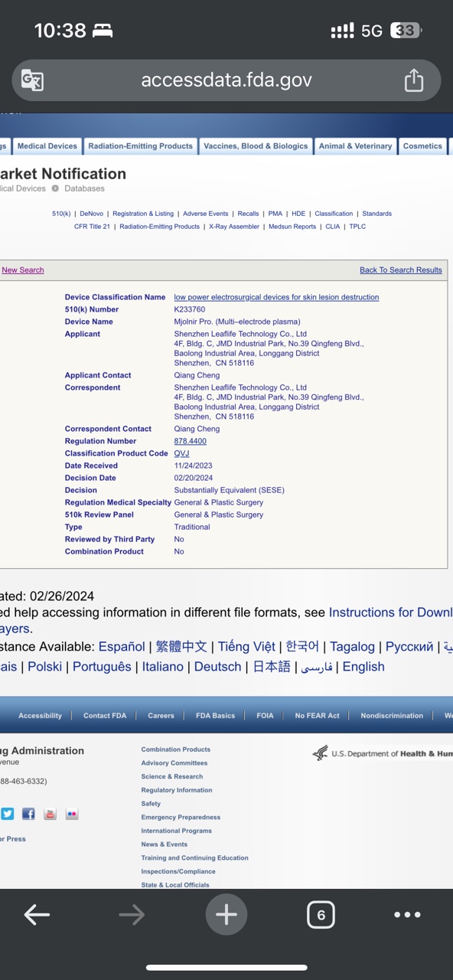Open Contact FDA in footer bar
The width and height of the screenshot is (453, 980).
coord(105,716)
